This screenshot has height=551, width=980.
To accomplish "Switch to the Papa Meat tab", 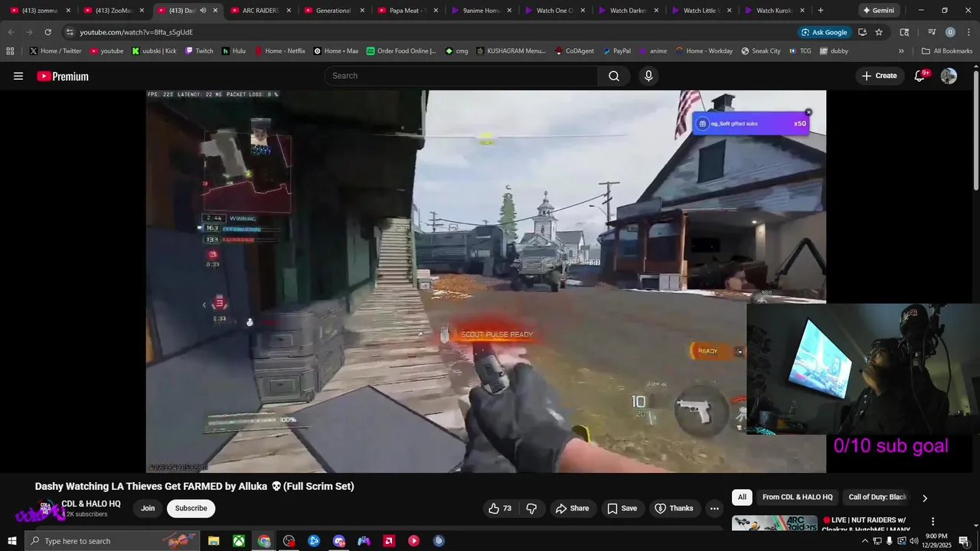I will tap(406, 11).
